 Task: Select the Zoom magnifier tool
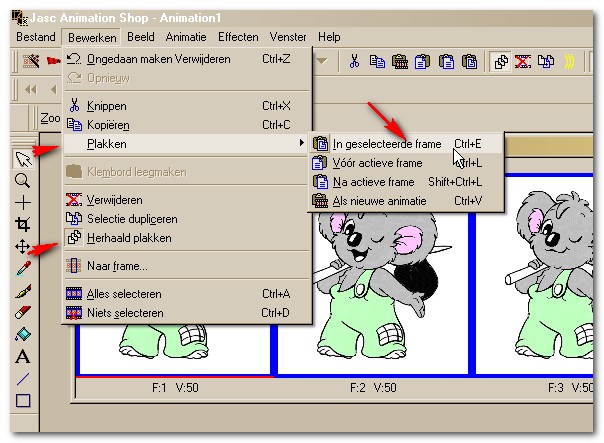click(22, 180)
